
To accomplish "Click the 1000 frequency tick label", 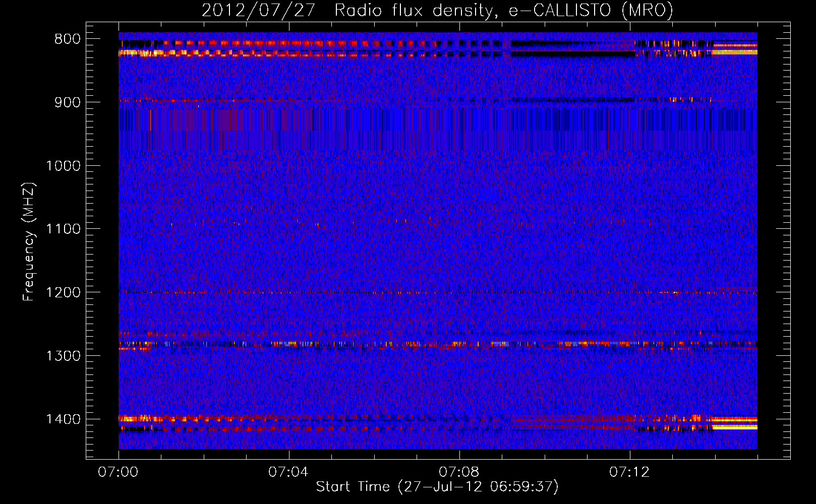I will (63, 166).
